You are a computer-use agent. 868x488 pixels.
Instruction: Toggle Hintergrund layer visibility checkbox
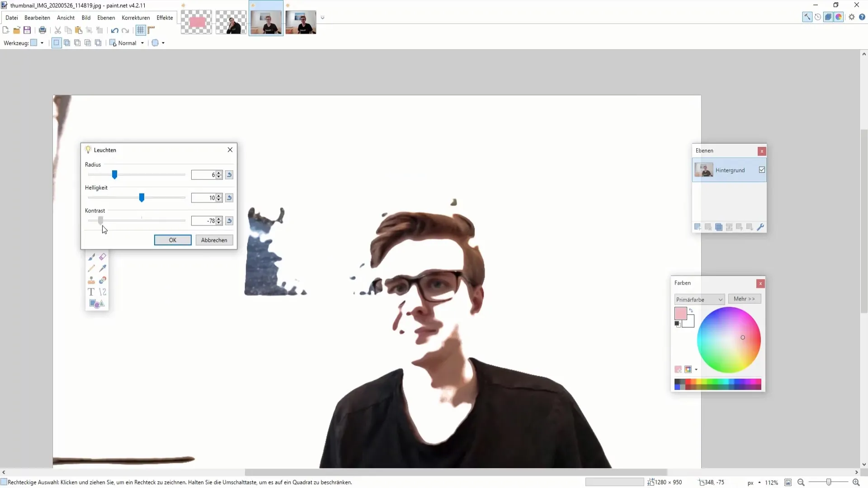(762, 170)
